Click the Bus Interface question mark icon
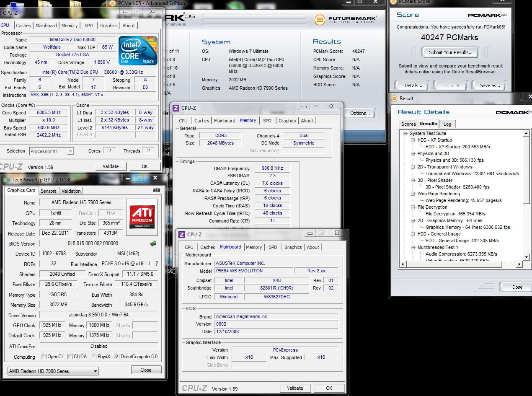Viewport: 532px width, 396px height. pos(157,264)
